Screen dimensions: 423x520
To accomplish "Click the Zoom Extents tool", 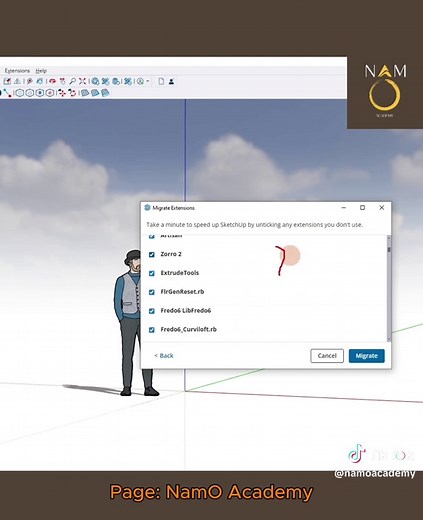I will point(83,81).
